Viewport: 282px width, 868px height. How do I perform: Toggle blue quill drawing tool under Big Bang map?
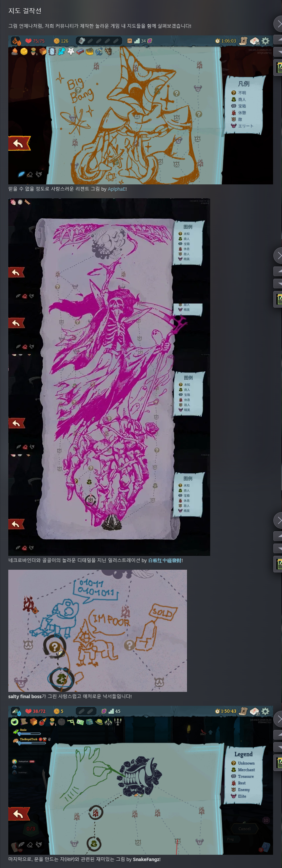point(21,174)
